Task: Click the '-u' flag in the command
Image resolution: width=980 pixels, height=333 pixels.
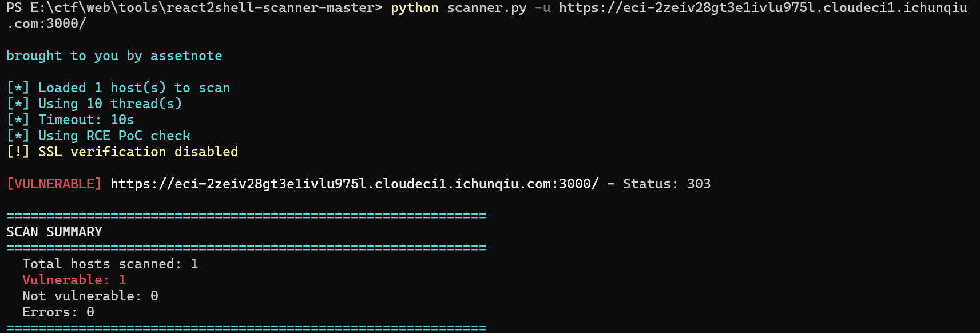Action: pos(542,8)
